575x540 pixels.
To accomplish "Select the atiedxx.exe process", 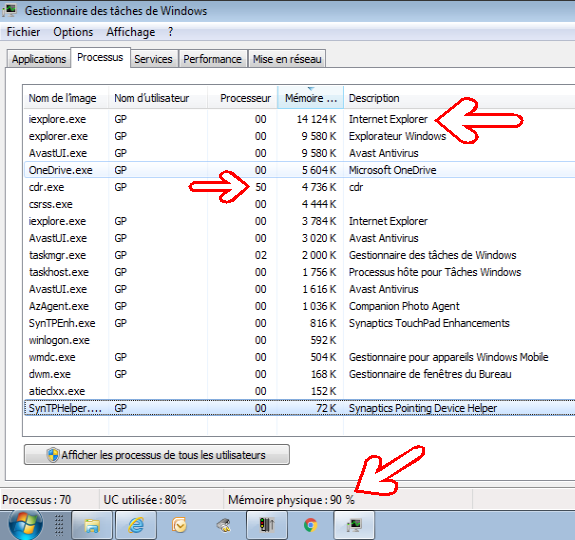I will (x=300, y=391).
